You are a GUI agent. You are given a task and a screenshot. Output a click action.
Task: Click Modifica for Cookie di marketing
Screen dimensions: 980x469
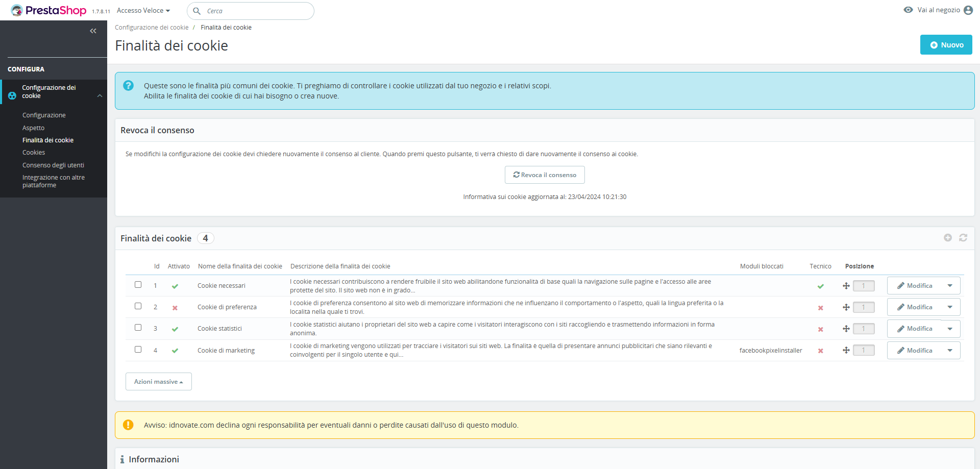(915, 351)
